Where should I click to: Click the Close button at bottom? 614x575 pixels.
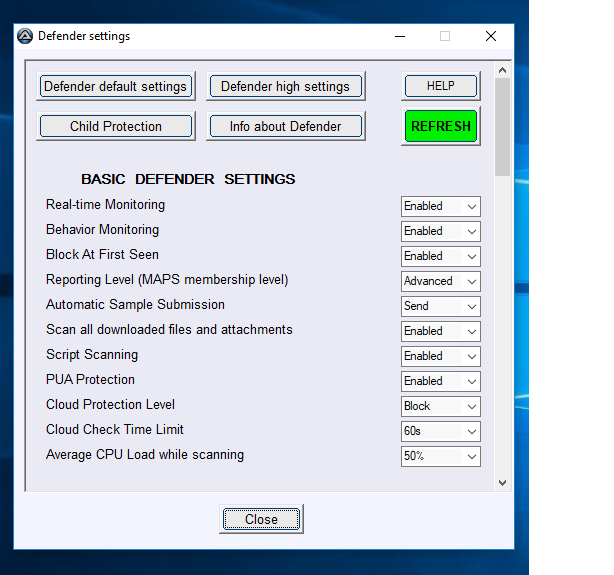(x=261, y=519)
